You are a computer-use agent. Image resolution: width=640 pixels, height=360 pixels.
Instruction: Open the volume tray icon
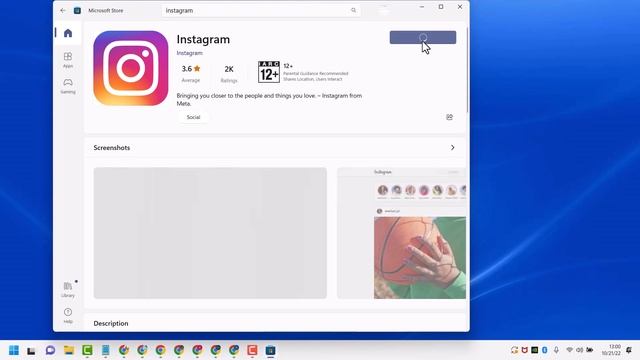click(x=580, y=350)
